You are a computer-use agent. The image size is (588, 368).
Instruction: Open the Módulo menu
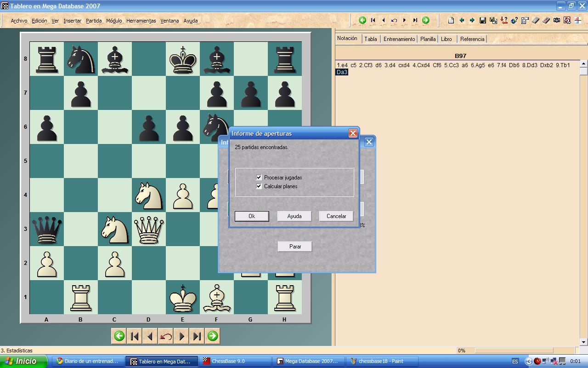tap(113, 21)
